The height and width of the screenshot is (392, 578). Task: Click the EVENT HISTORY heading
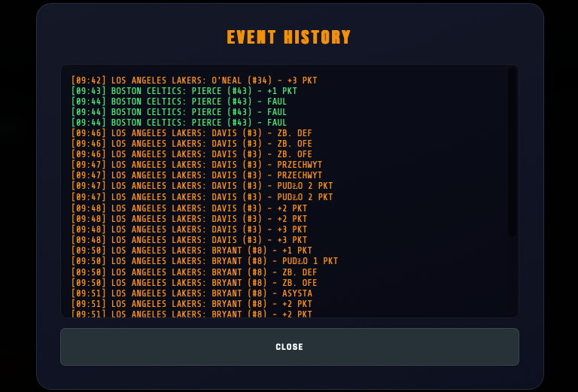[289, 37]
